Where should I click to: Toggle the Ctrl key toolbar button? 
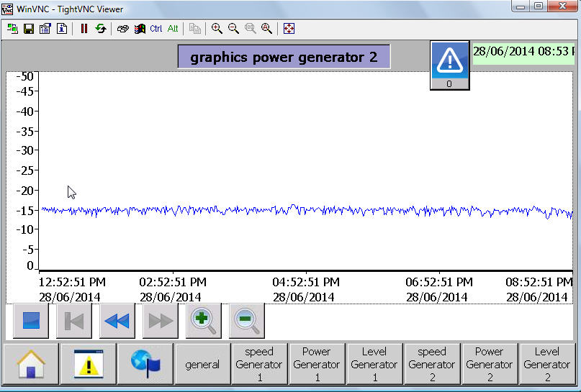pyautogui.click(x=156, y=29)
